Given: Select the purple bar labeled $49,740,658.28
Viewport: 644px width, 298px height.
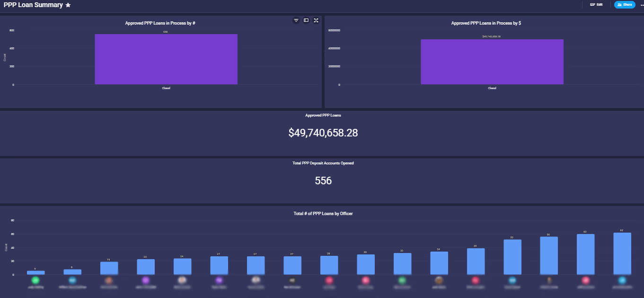Looking at the screenshot, I should pyautogui.click(x=492, y=62).
